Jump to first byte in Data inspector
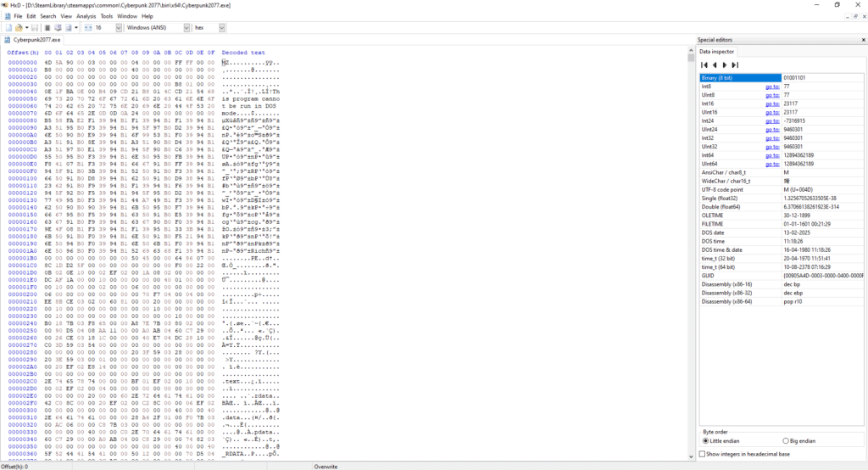868x470 pixels. coord(704,64)
